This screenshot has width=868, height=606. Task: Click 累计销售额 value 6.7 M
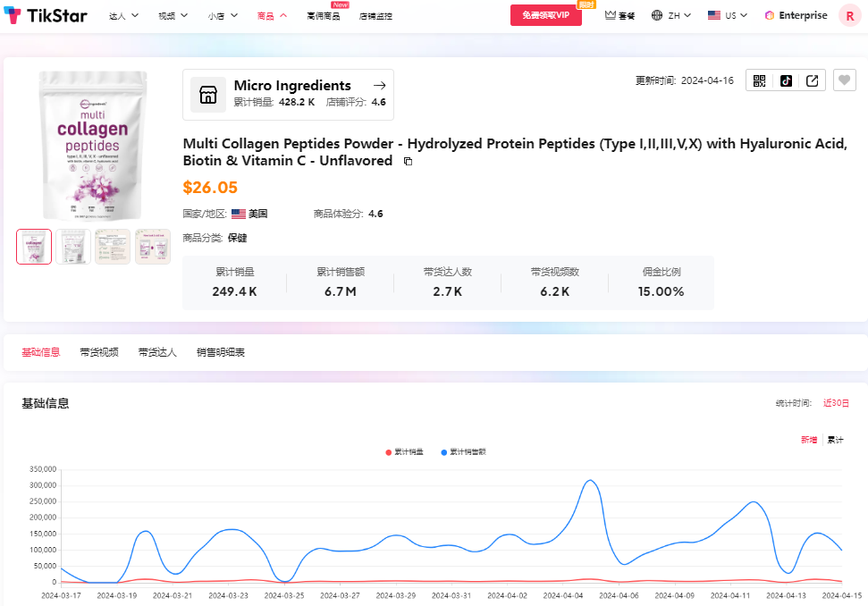[340, 291]
